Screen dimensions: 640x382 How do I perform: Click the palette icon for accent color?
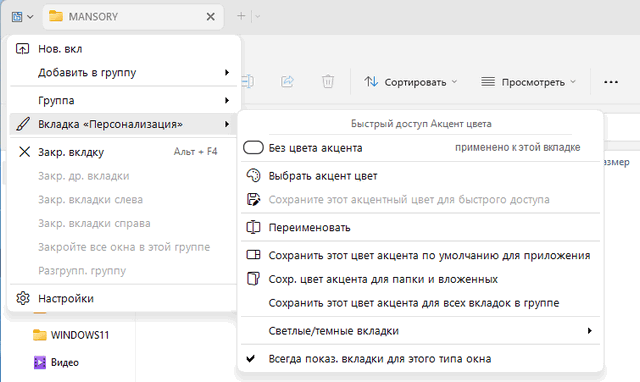pos(253,175)
